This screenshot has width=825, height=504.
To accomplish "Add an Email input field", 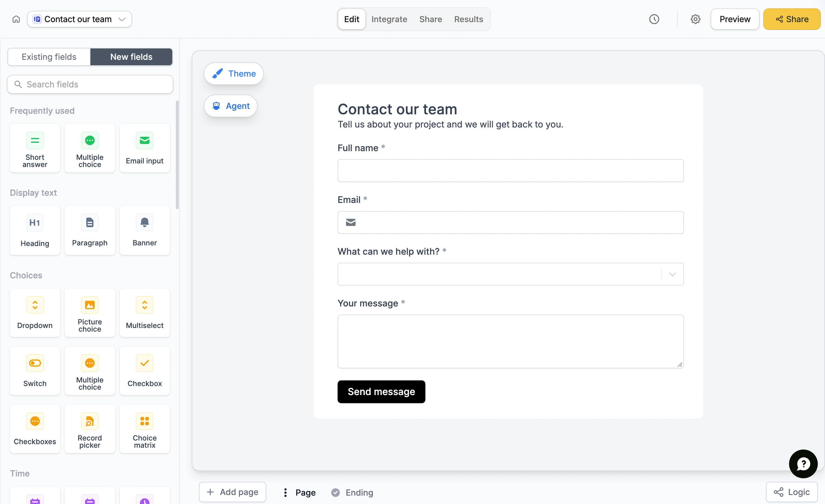I will pyautogui.click(x=145, y=148).
